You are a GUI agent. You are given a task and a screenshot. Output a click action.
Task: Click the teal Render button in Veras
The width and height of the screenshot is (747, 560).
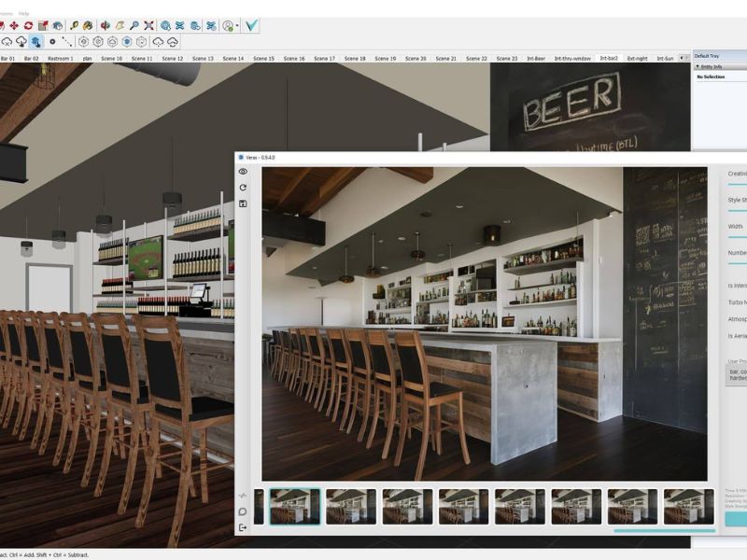point(736,519)
